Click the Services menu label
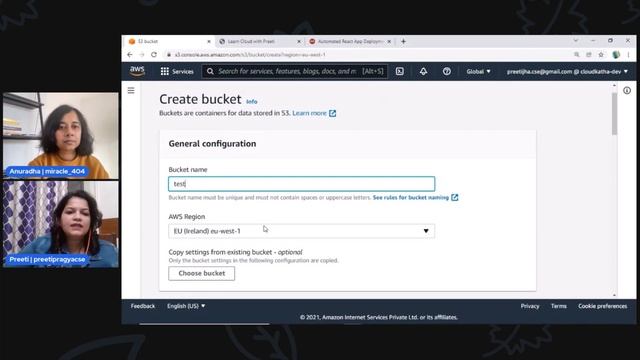 pos(182,71)
